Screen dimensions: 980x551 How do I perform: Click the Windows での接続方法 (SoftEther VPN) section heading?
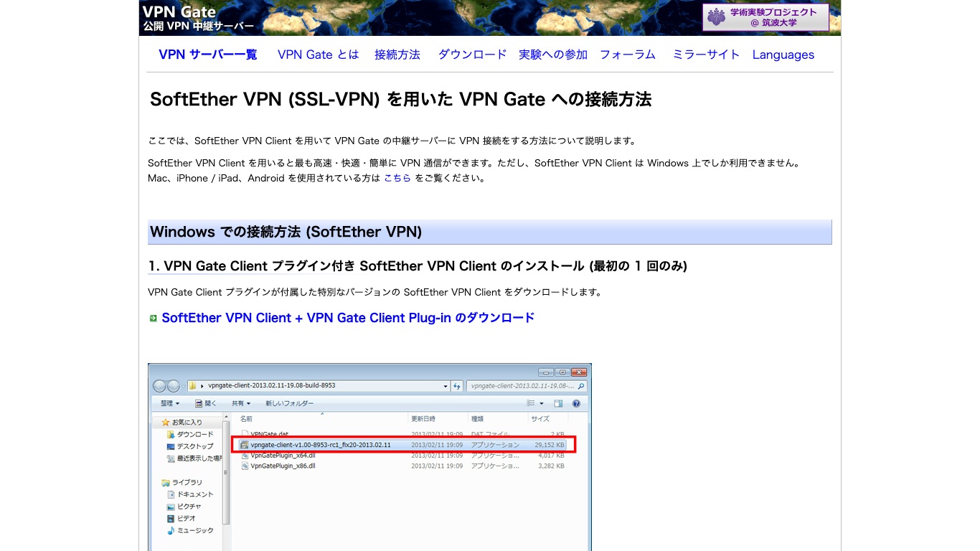pyautogui.click(x=489, y=232)
